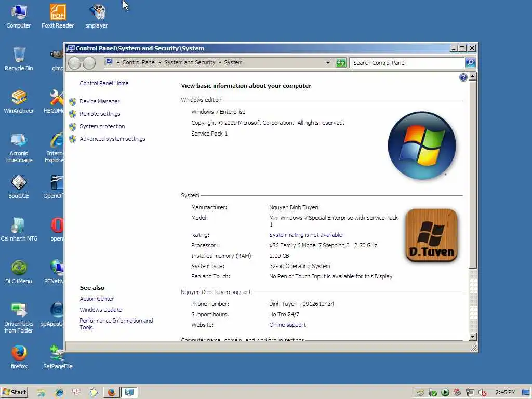Screen dimensions: 532x399
Task: Click the search magnifier button
Action: [470, 63]
